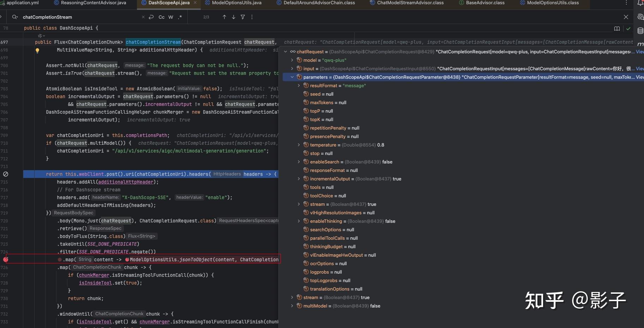Jump to next search occurrence arrow
The width and height of the screenshot is (644, 328).
[x=234, y=17]
